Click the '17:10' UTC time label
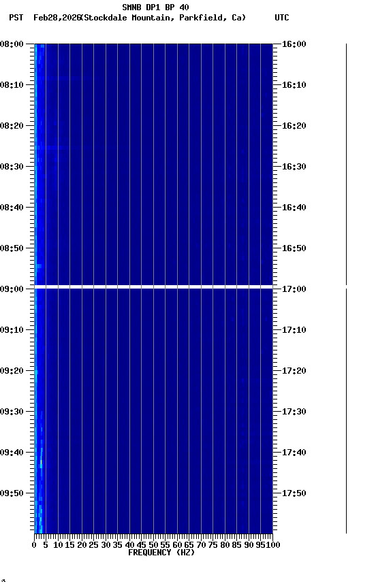The height and width of the screenshot is (588, 376). [294, 330]
